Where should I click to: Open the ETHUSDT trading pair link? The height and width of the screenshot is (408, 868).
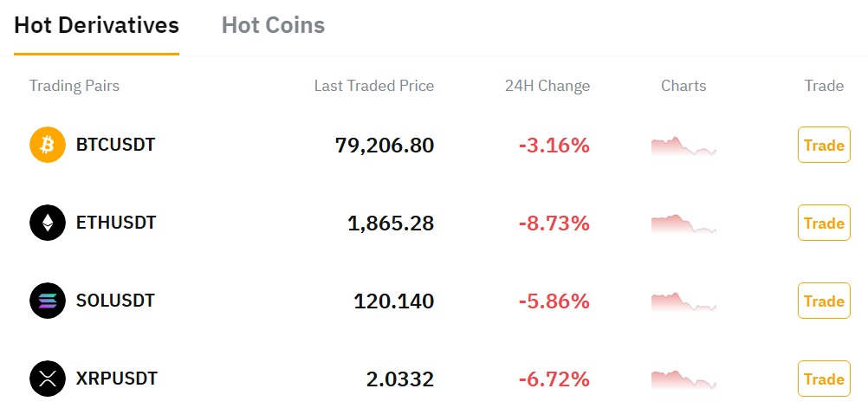(x=116, y=223)
